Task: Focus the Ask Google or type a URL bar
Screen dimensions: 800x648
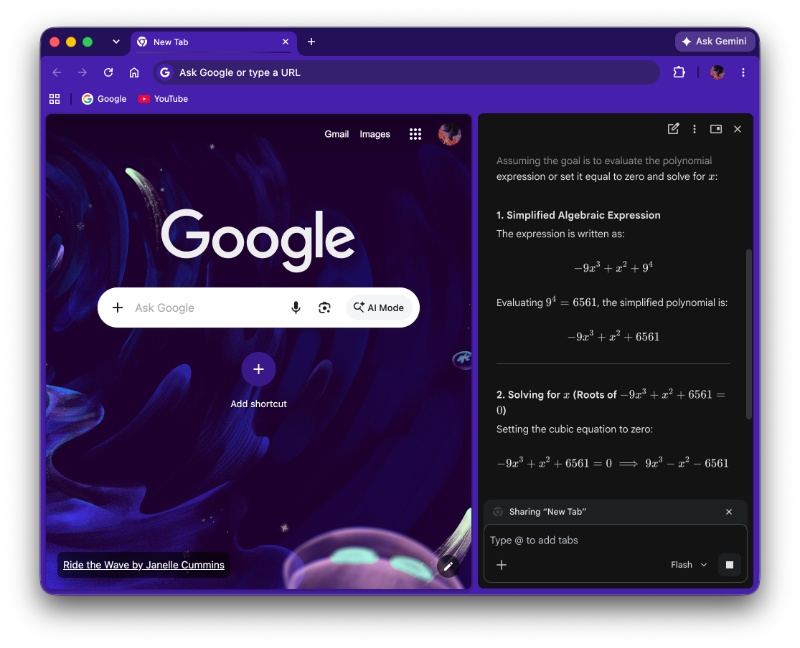Action: (406, 72)
